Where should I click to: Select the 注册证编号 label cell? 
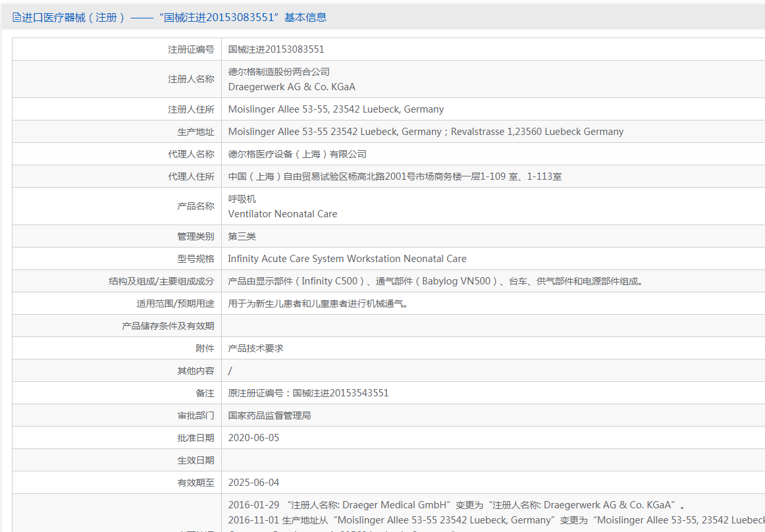click(x=191, y=49)
